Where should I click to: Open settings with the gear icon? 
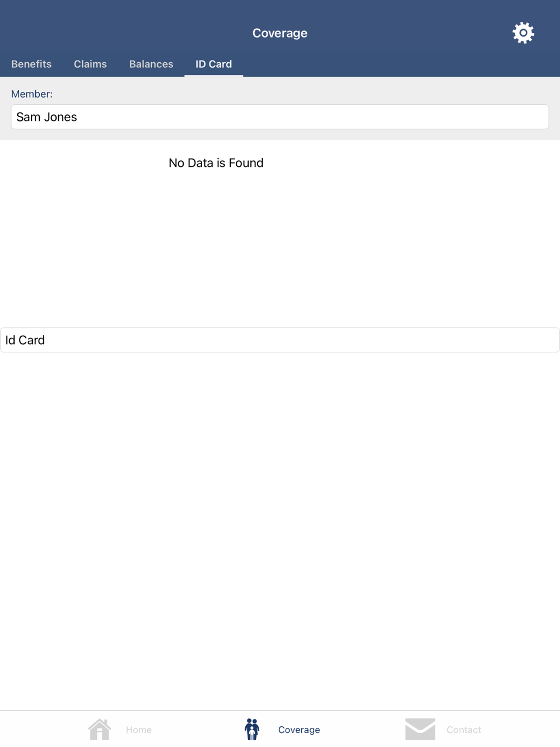pos(523,33)
